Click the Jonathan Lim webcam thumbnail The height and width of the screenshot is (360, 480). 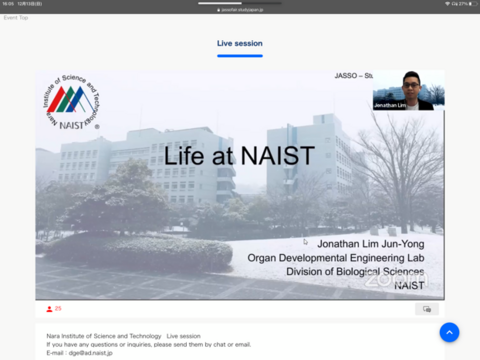click(x=408, y=90)
